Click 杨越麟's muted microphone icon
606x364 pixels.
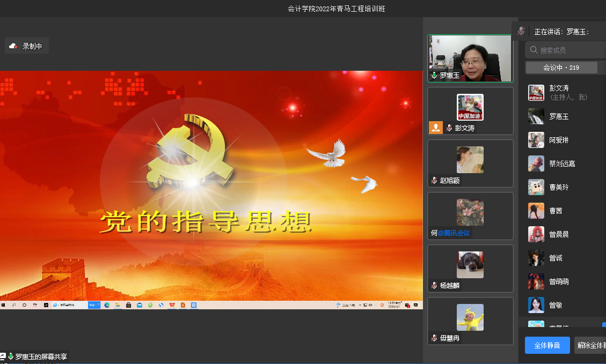click(434, 286)
